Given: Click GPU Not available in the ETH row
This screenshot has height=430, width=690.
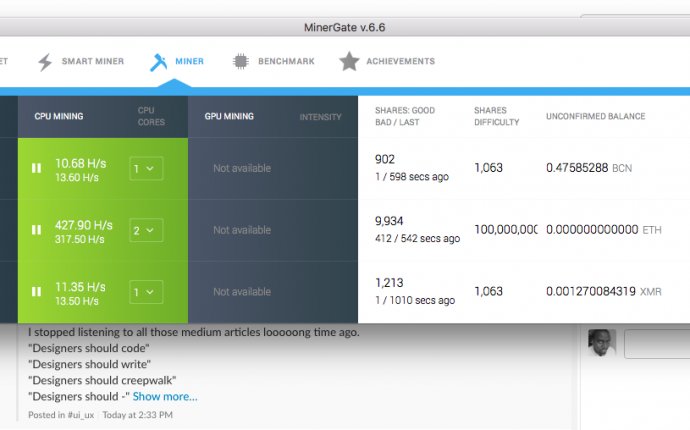Looking at the screenshot, I should (242, 230).
